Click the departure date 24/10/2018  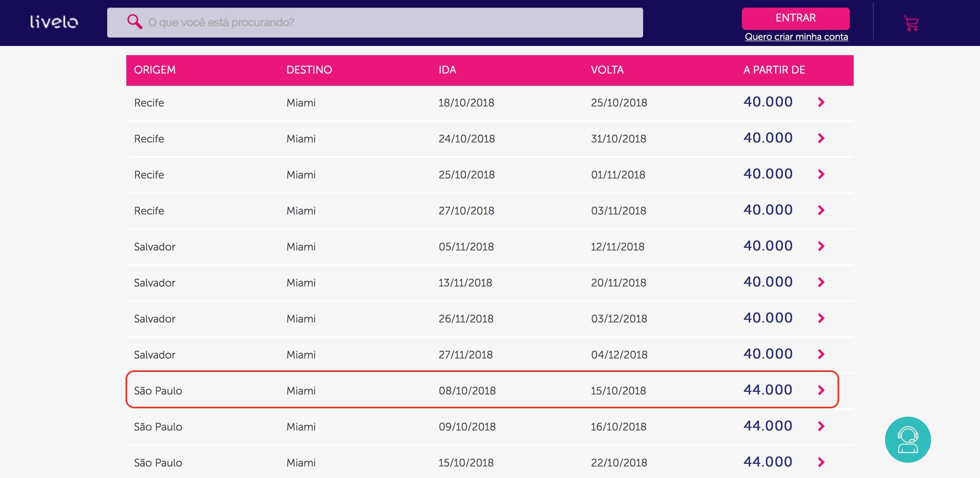(x=467, y=139)
